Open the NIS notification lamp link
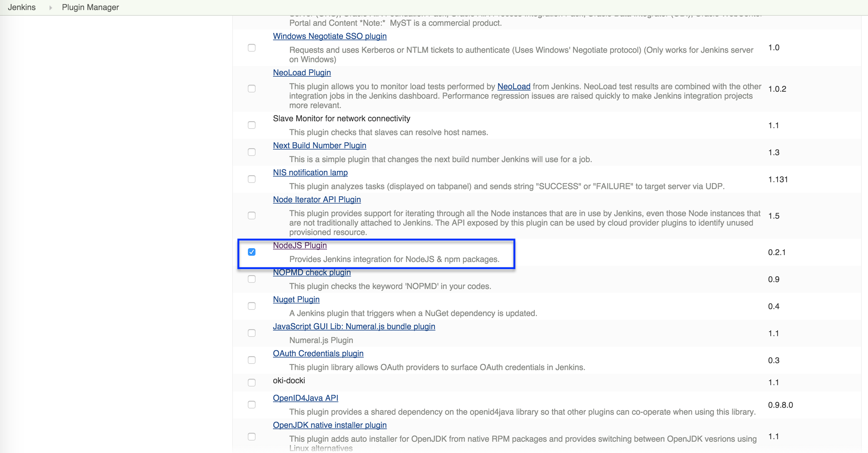This screenshot has height=453, width=868. (310, 172)
